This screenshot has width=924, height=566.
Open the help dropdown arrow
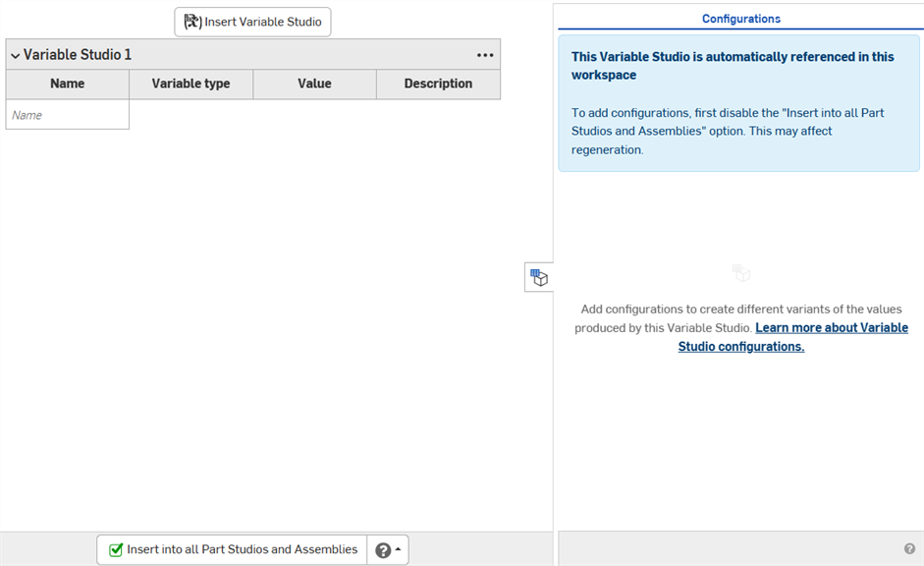[x=398, y=550]
